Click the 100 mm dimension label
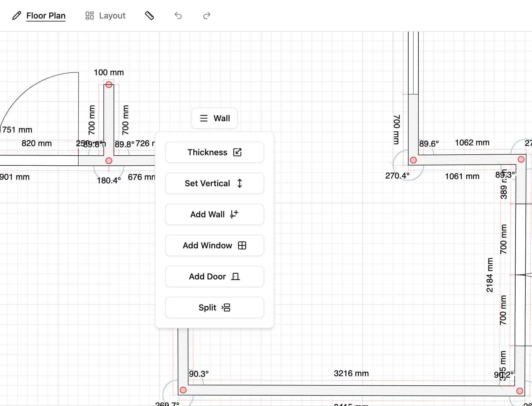532x406 pixels. click(109, 72)
